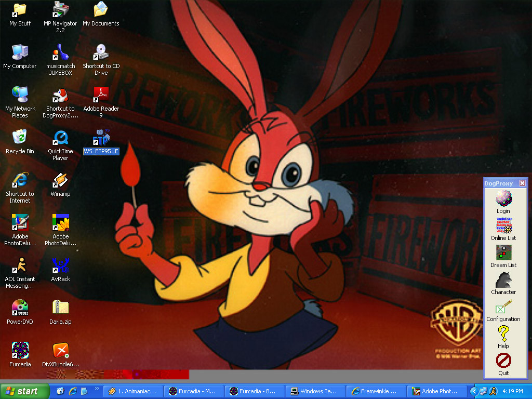
Task: Switch to the 'Furcadia - B...' taskbar window
Action: pyautogui.click(x=255, y=391)
